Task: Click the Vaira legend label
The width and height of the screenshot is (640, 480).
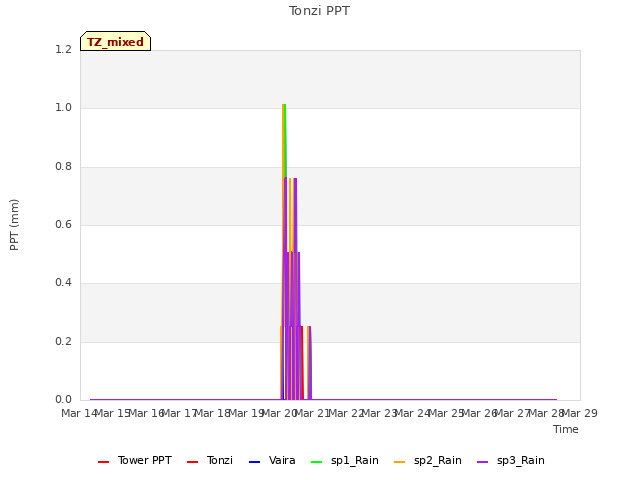Action: tap(282, 461)
